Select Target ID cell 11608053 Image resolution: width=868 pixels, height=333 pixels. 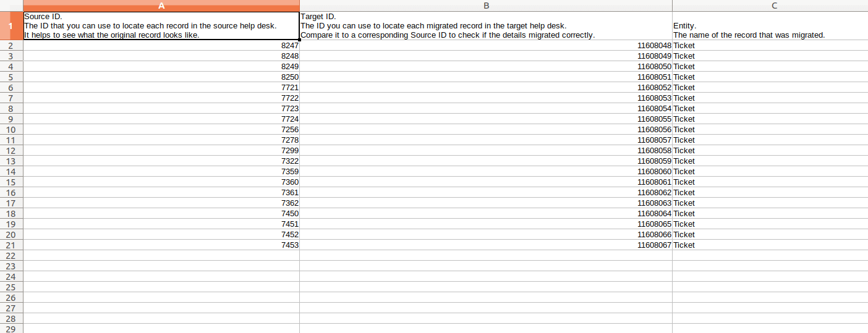point(486,98)
